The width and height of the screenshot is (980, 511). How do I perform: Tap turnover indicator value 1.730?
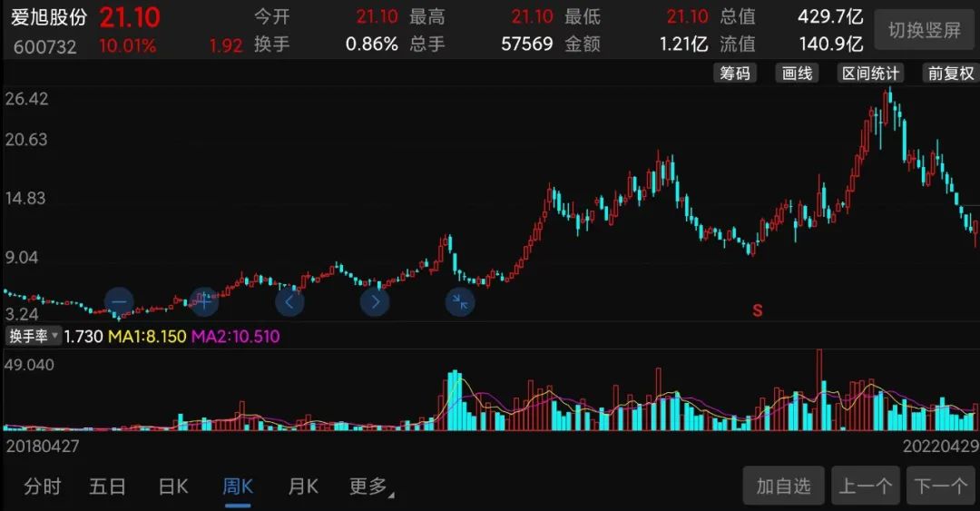(x=83, y=337)
